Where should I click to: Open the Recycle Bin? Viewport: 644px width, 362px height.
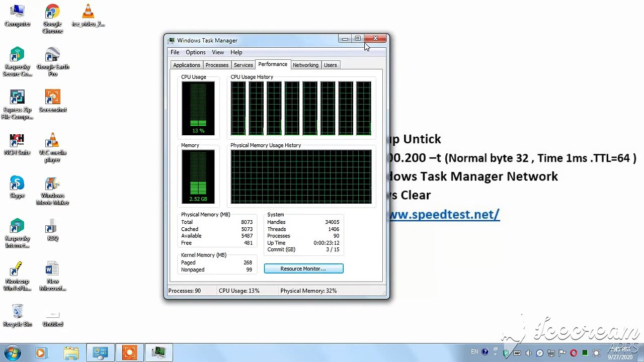[x=17, y=316]
